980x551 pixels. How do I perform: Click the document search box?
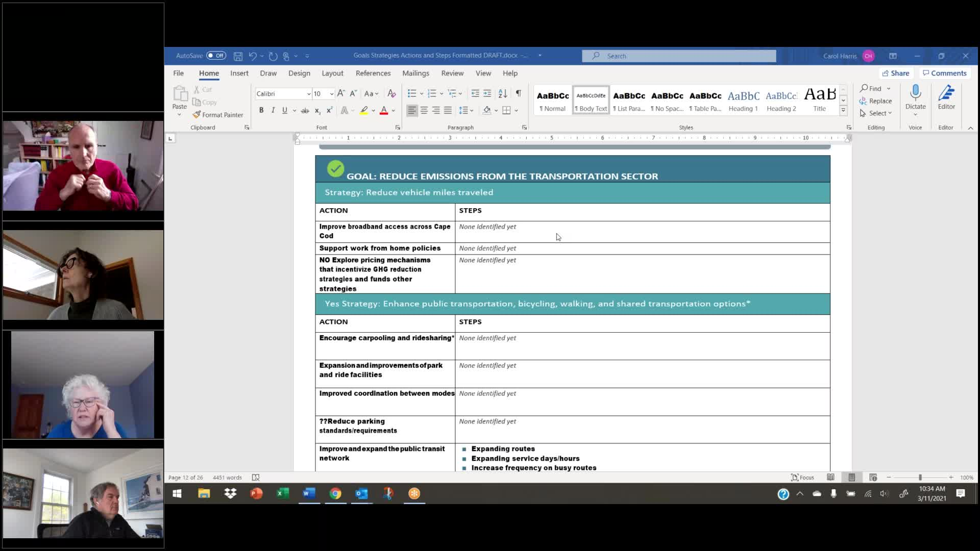(679, 56)
